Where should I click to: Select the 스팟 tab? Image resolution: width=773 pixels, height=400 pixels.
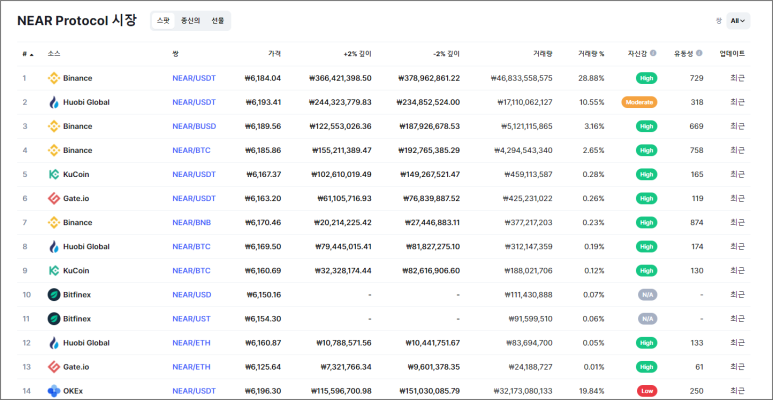point(163,20)
